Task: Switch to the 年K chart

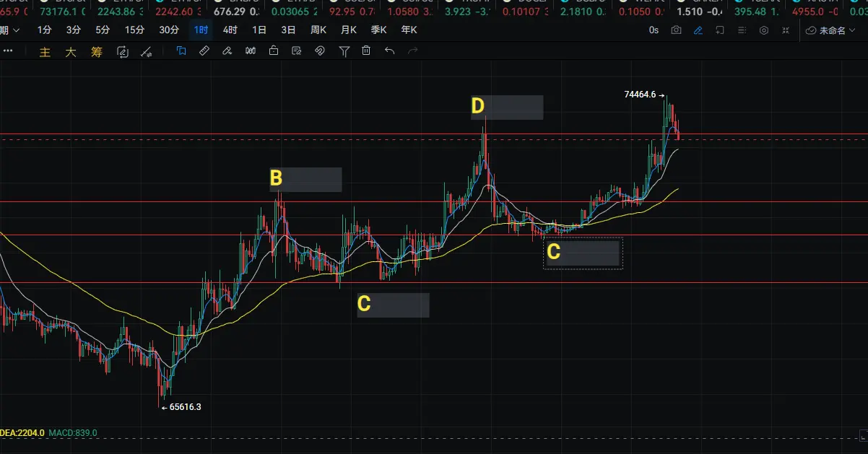Action: [409, 30]
